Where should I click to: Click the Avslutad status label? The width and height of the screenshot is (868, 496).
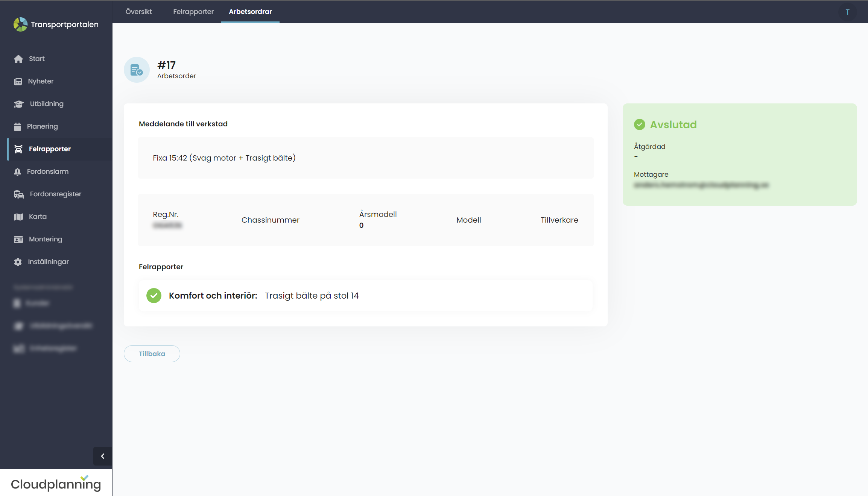pyautogui.click(x=673, y=124)
